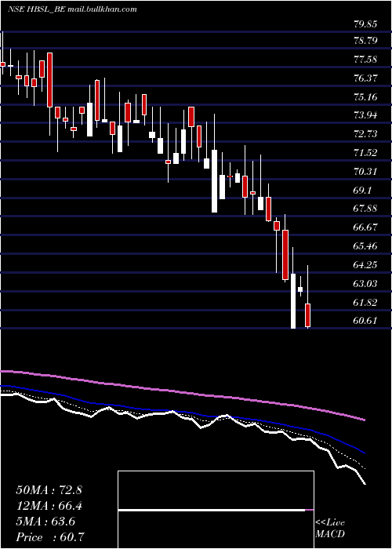
Task: Click the 64.25 price axis label
Action: click(365, 265)
